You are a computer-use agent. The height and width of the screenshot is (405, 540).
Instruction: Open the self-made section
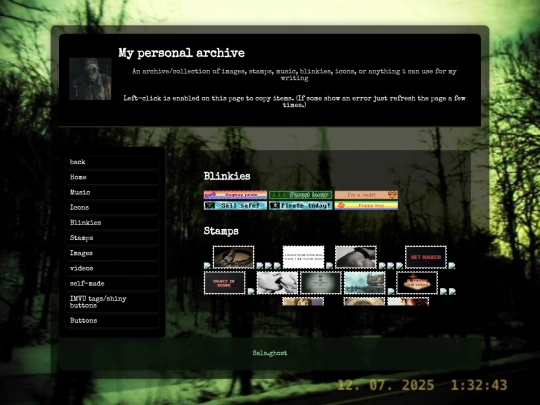(x=112, y=283)
